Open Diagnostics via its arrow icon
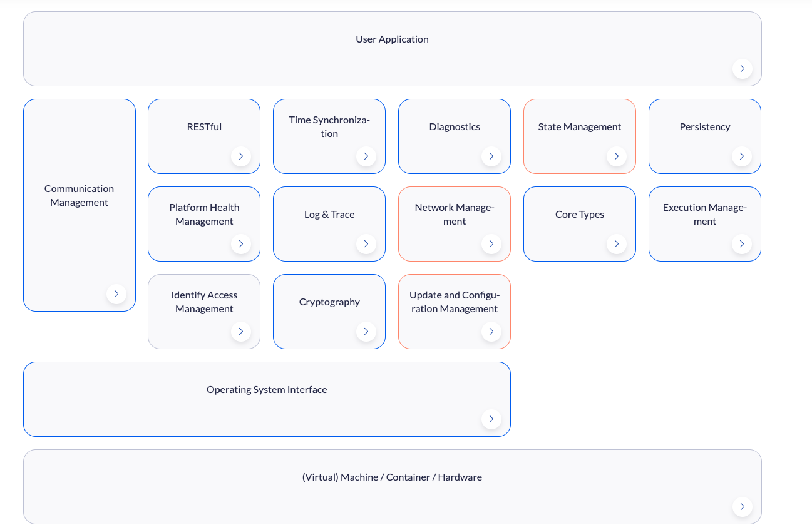812x530 pixels. click(x=491, y=156)
